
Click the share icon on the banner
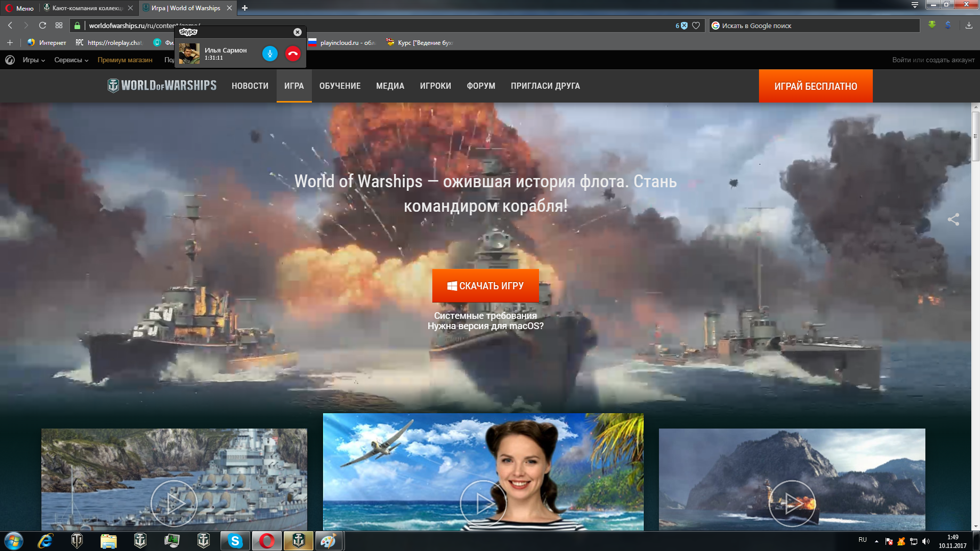pos(953,219)
